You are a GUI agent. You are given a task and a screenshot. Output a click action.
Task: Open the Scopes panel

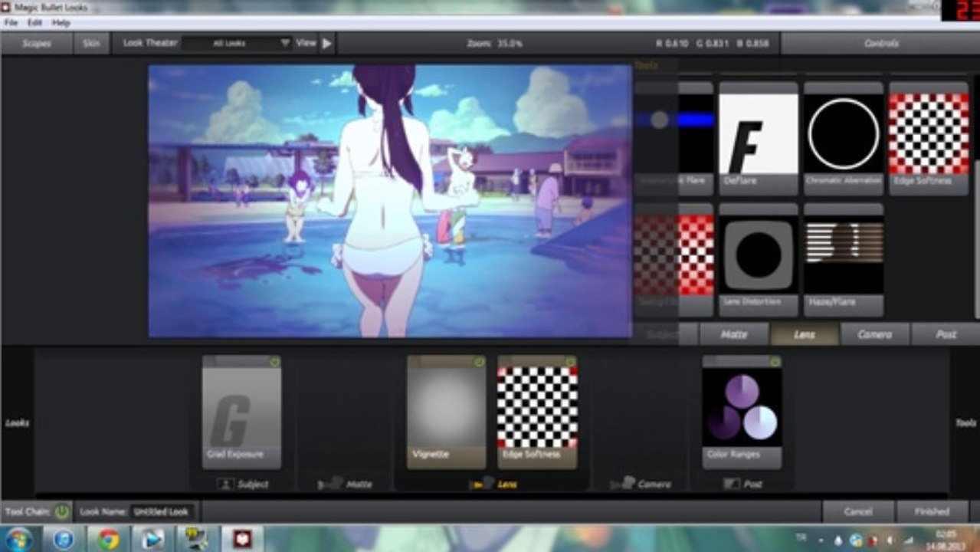coord(36,44)
